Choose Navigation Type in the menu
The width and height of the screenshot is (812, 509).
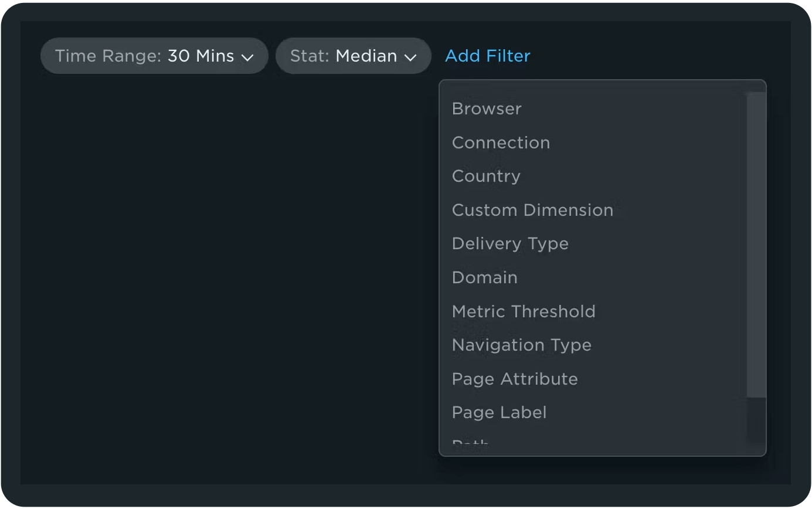point(521,345)
